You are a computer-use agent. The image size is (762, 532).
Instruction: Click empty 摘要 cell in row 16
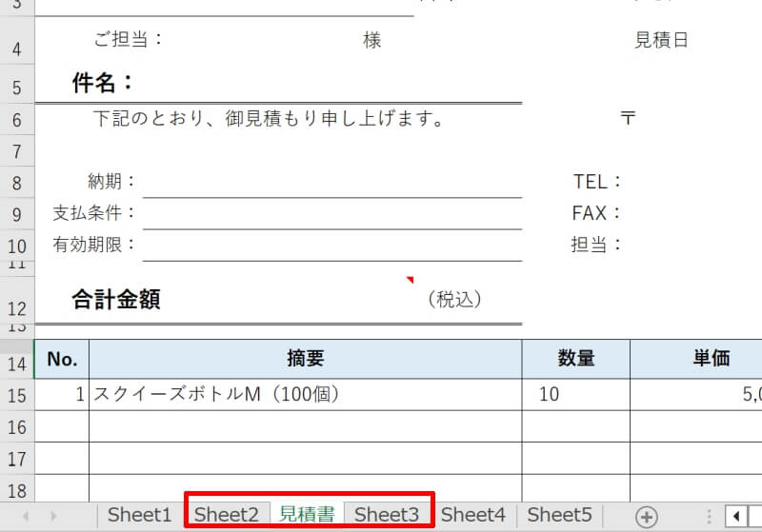point(306,426)
